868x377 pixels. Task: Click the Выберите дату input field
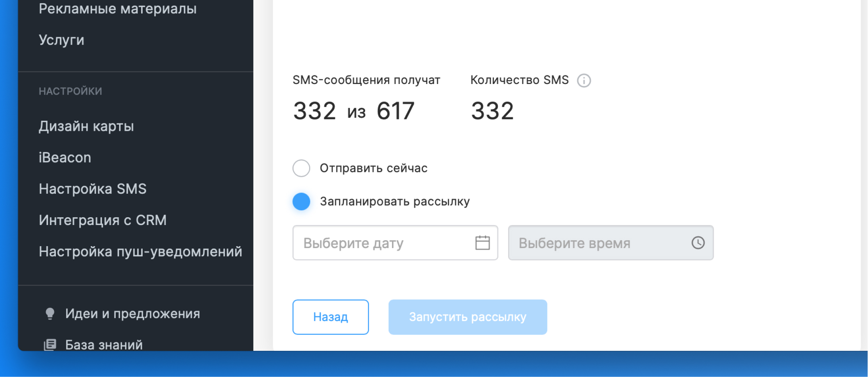coord(395,243)
